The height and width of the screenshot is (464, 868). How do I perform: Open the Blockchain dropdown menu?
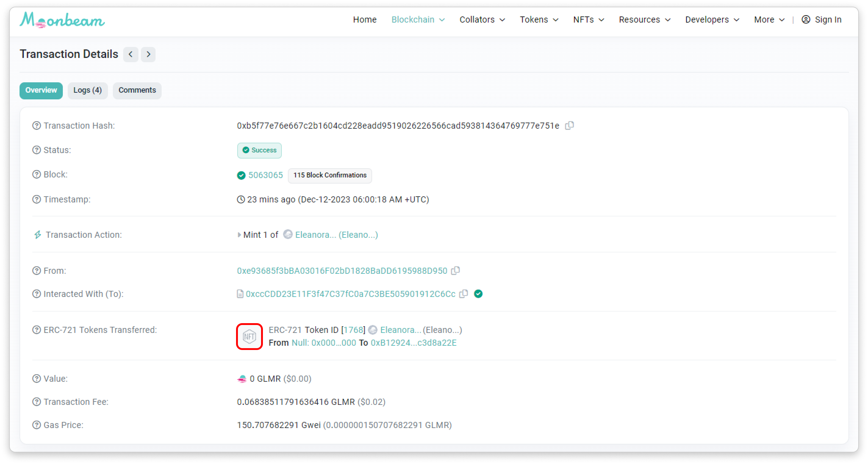click(x=418, y=20)
